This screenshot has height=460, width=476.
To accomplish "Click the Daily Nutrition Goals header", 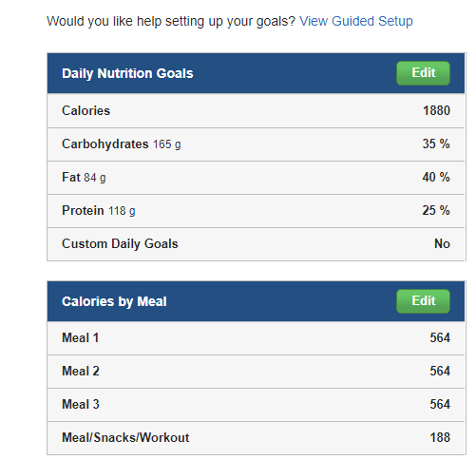I will [127, 73].
